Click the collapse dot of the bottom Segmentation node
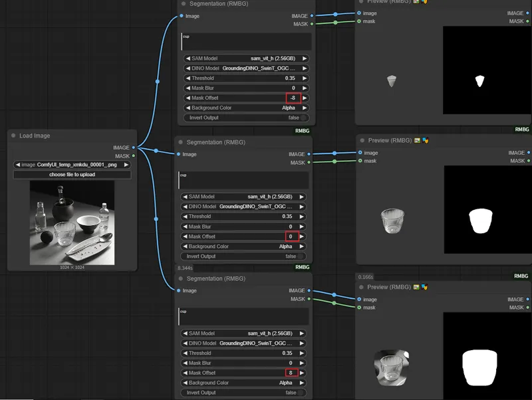The width and height of the screenshot is (532, 400). coord(182,278)
